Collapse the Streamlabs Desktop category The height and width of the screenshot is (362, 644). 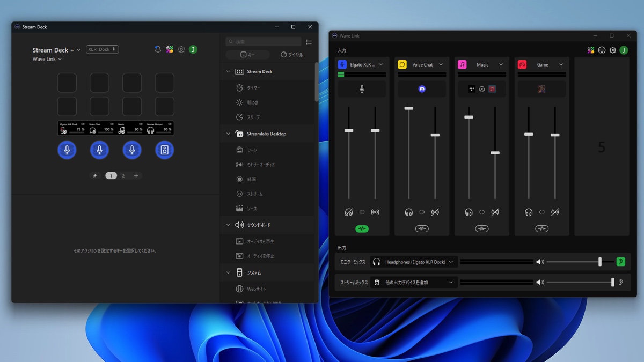(228, 134)
